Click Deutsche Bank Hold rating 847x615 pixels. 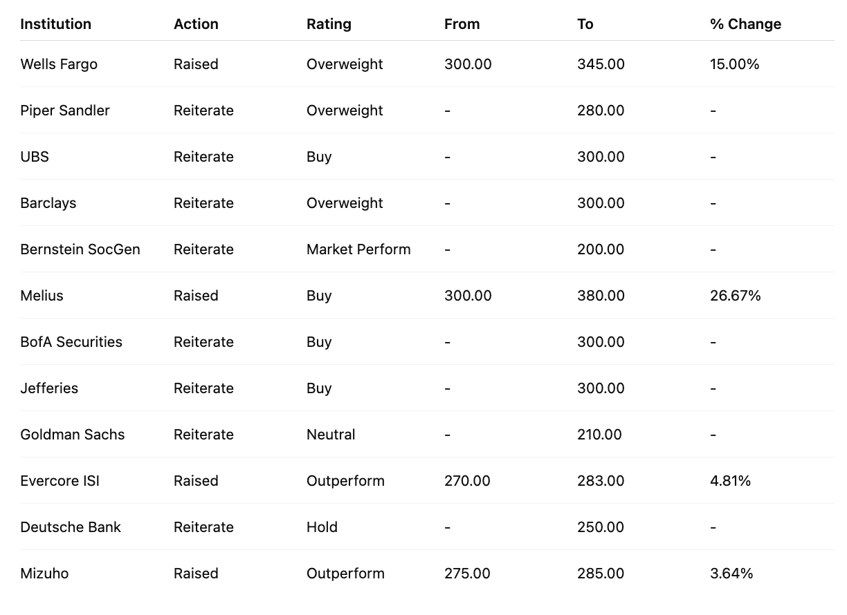click(322, 527)
